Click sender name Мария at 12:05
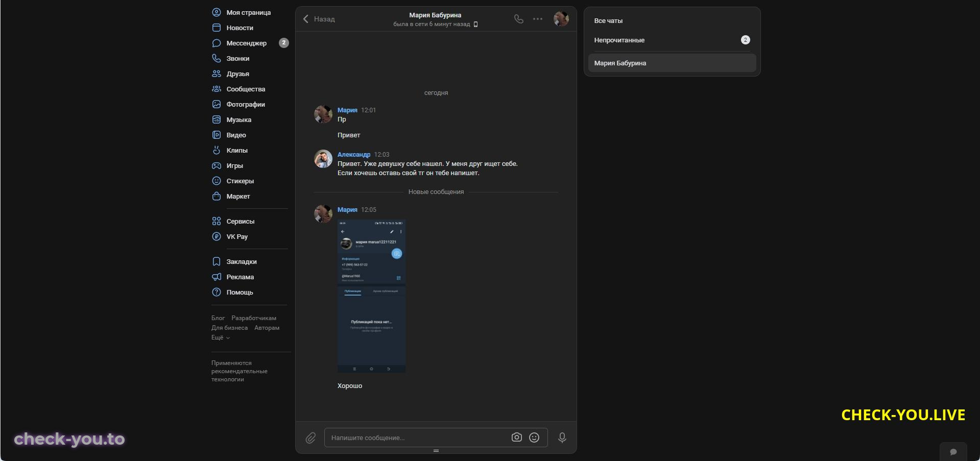The width and height of the screenshot is (980, 461). click(x=347, y=210)
